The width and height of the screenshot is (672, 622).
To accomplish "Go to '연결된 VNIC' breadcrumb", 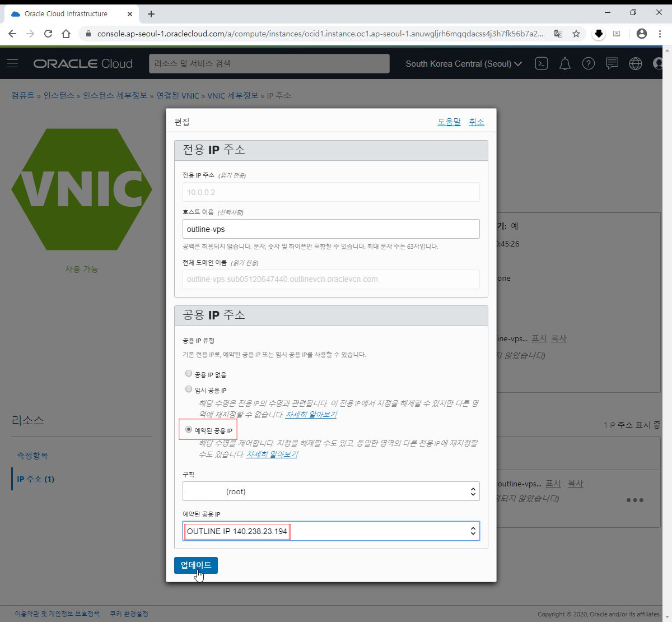I will click(x=178, y=95).
